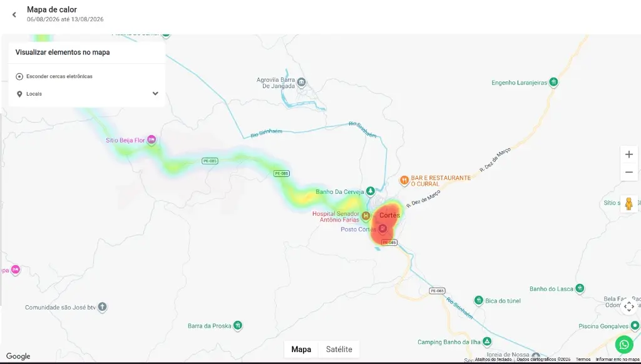Screen dimensions: 641x364
Task: Open Informar erro no mapa link
Action: (617, 360)
